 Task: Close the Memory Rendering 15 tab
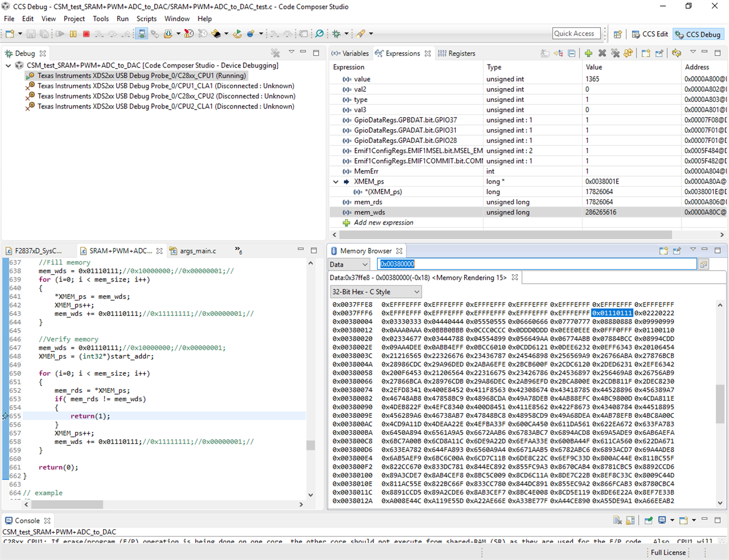[x=515, y=277]
